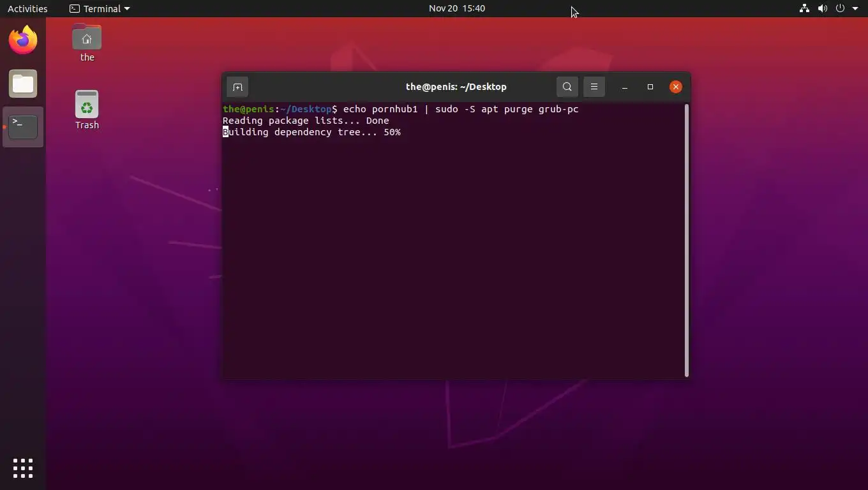Close the terminal window
Image resolution: width=868 pixels, height=490 pixels.
676,87
